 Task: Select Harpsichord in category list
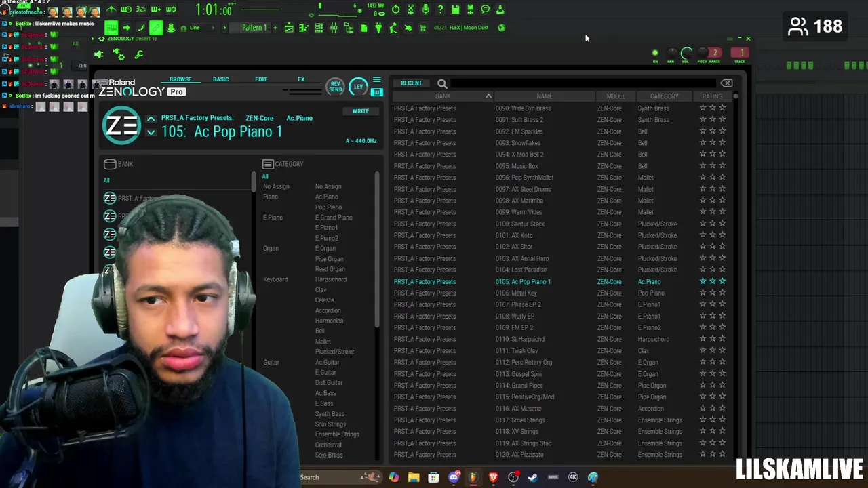coord(331,279)
